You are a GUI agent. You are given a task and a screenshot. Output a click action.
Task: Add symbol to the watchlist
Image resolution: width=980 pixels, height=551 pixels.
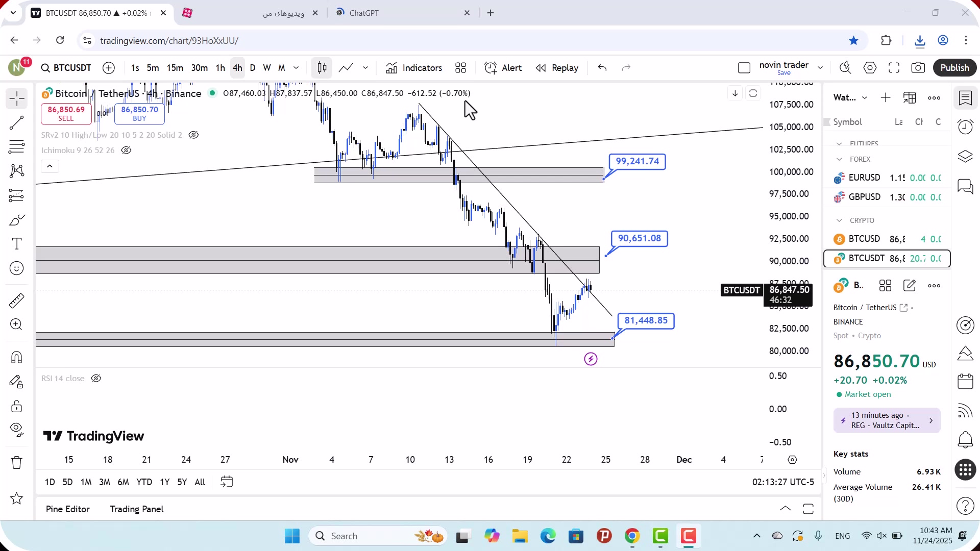[886, 97]
